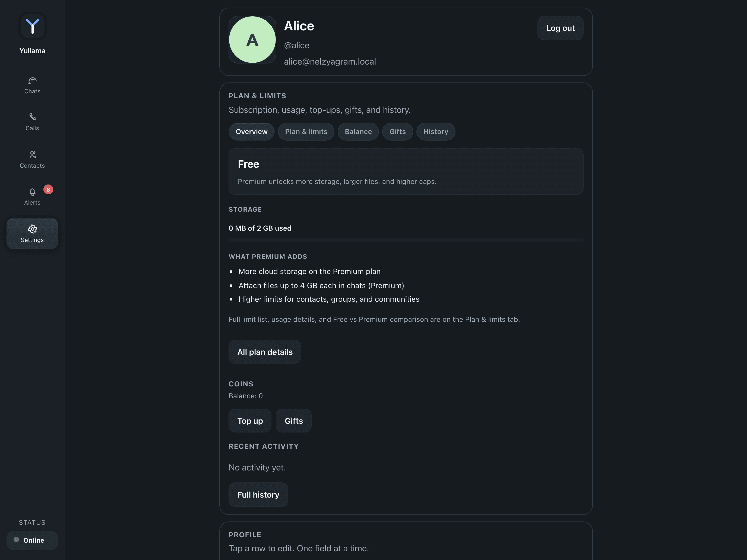Image resolution: width=747 pixels, height=560 pixels.
Task: Click the storage usage progress bar
Action: tap(406, 240)
